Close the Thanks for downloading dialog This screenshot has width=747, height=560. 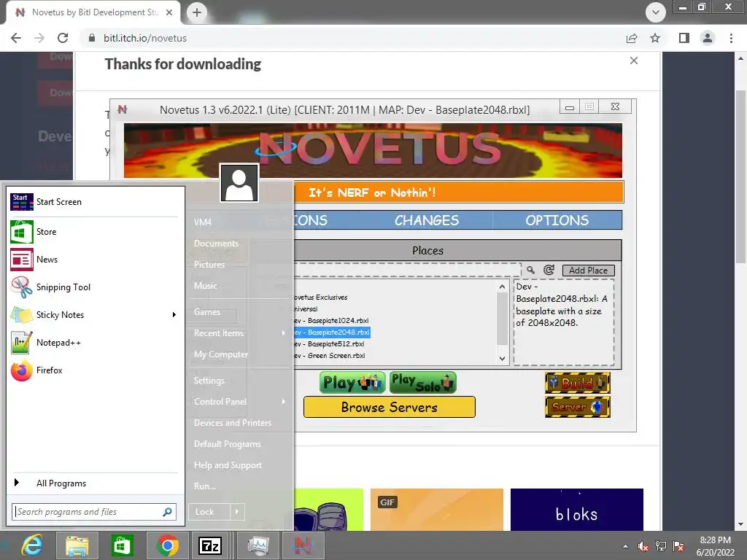click(634, 61)
